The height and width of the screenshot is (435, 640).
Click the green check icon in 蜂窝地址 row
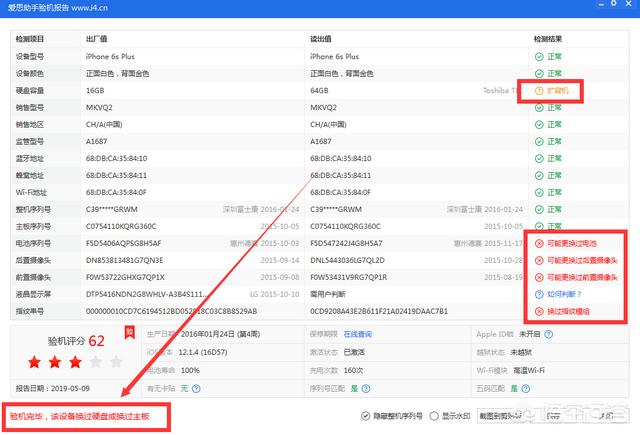click(539, 175)
